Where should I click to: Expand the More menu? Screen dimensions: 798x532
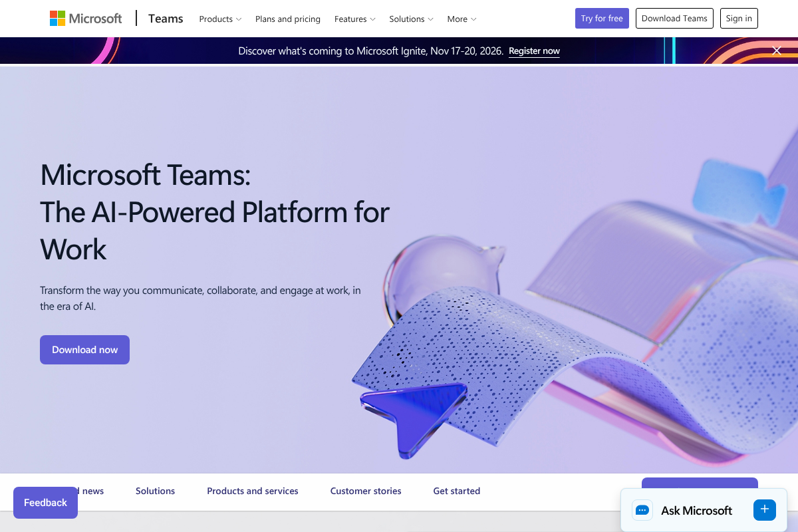462,19
